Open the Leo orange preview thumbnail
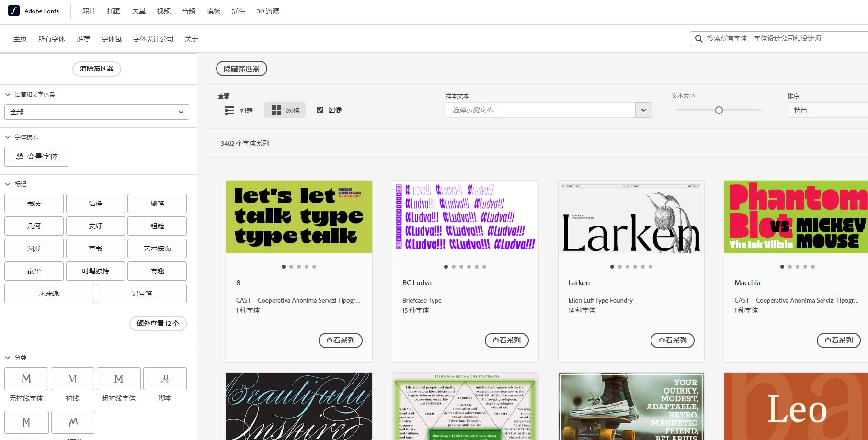Image resolution: width=868 pixels, height=440 pixels. (x=796, y=406)
